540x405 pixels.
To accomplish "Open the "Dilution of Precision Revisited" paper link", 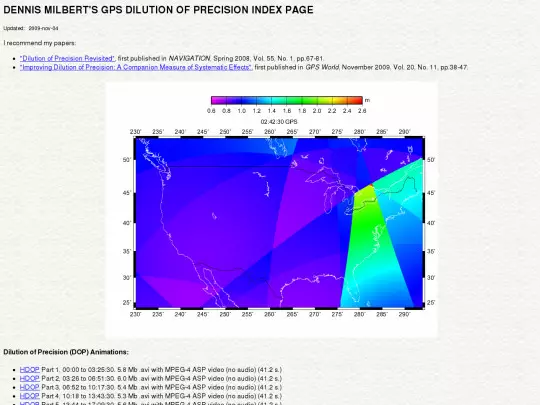I will (x=67, y=59).
